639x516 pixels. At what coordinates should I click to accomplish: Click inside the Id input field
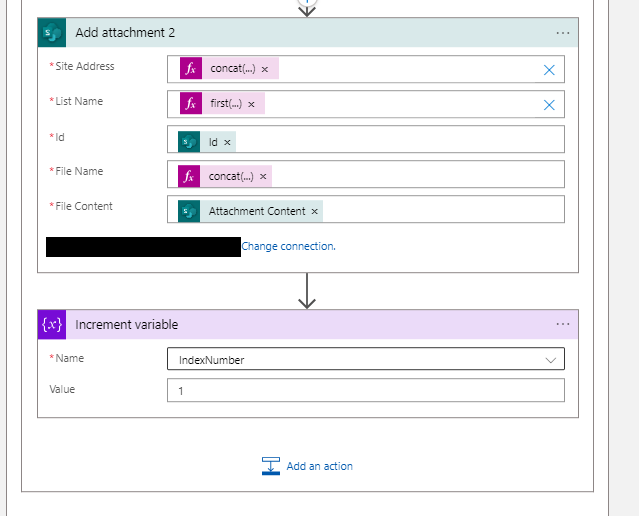tap(366, 139)
